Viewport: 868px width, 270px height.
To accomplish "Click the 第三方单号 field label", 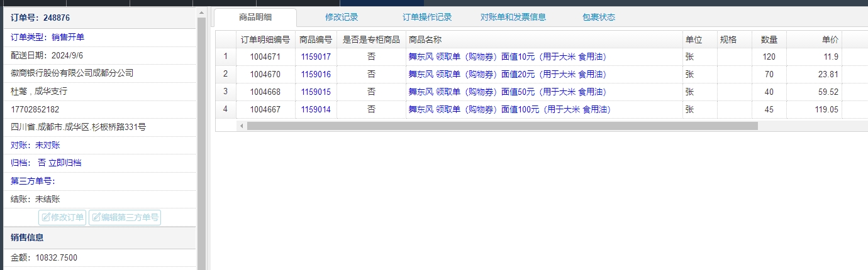I will tap(33, 181).
